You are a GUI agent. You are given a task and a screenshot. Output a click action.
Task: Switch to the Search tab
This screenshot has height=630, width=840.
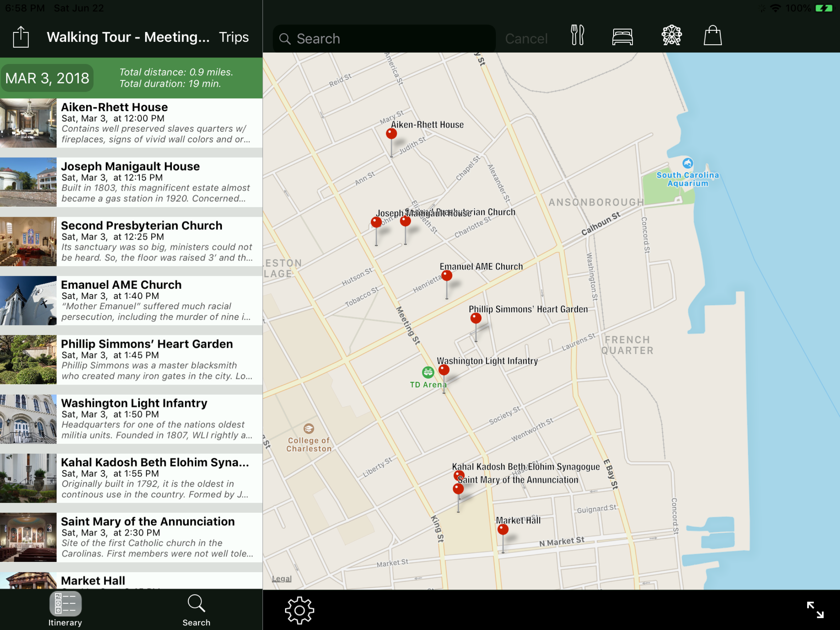pos(196,610)
